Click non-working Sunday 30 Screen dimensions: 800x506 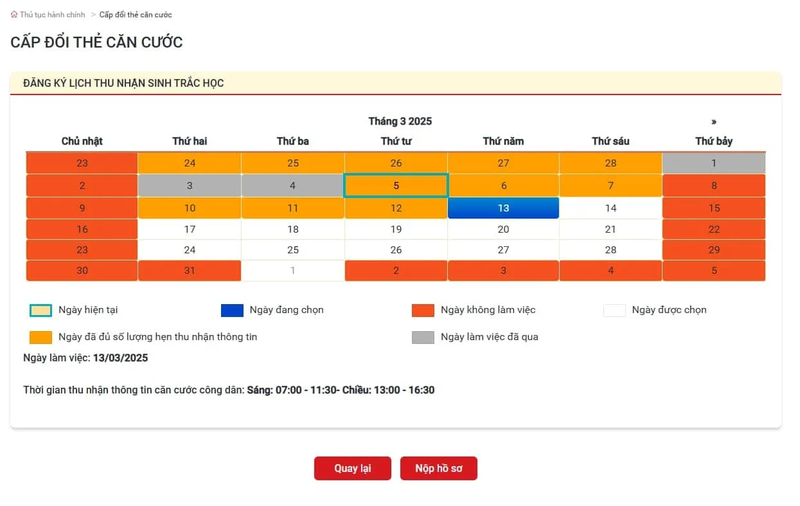pyautogui.click(x=82, y=270)
